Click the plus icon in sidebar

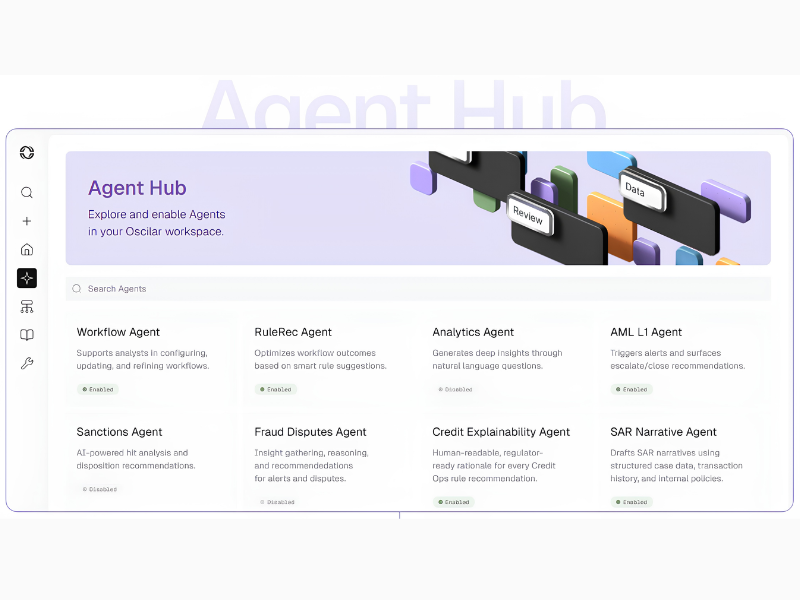27,221
